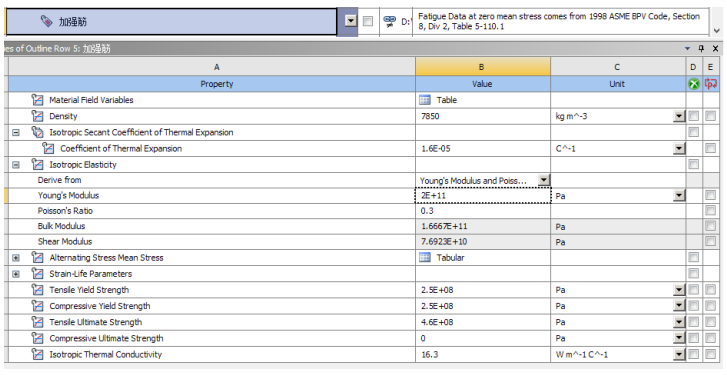Click the Compressive Ultimate Strength value 0
The height and width of the screenshot is (375, 727).
click(483, 338)
